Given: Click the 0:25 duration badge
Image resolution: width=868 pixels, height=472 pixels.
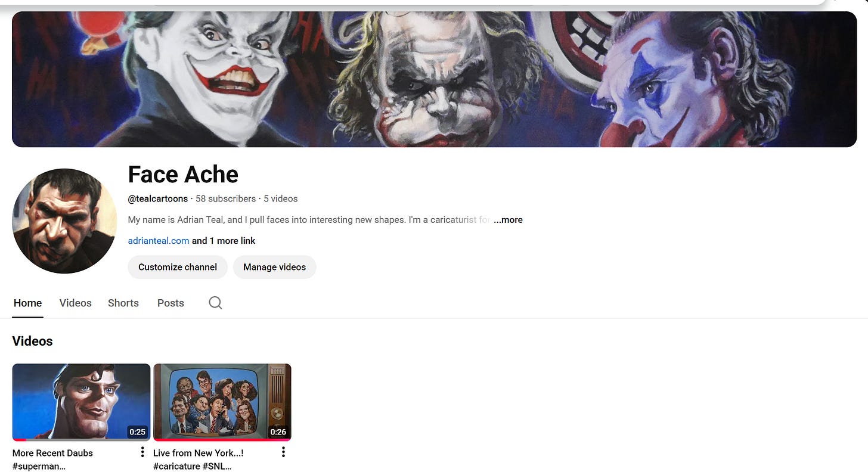Looking at the screenshot, I should click(137, 432).
